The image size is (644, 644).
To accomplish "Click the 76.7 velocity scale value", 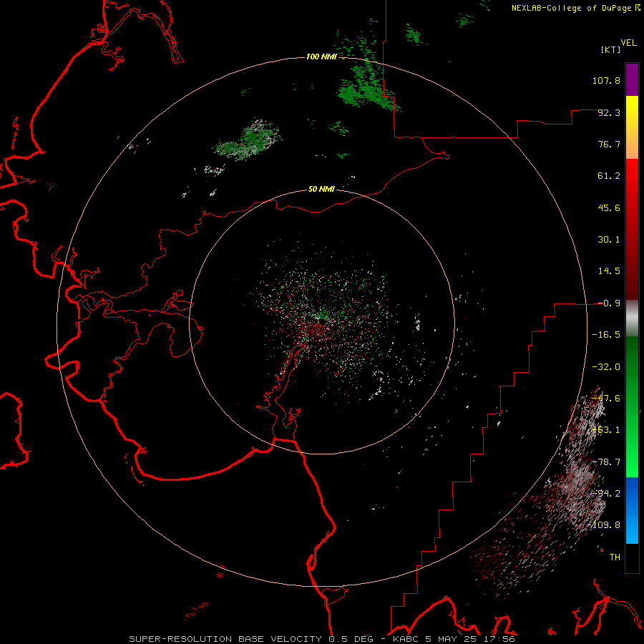I will click(609, 144).
